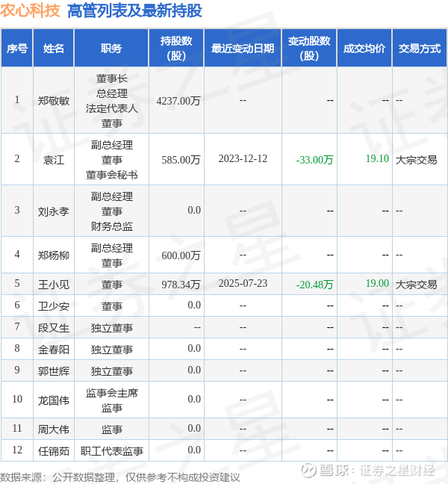The width and height of the screenshot is (448, 484).
Task: Select the shareholding value 4237.00万
Action: click(178, 101)
